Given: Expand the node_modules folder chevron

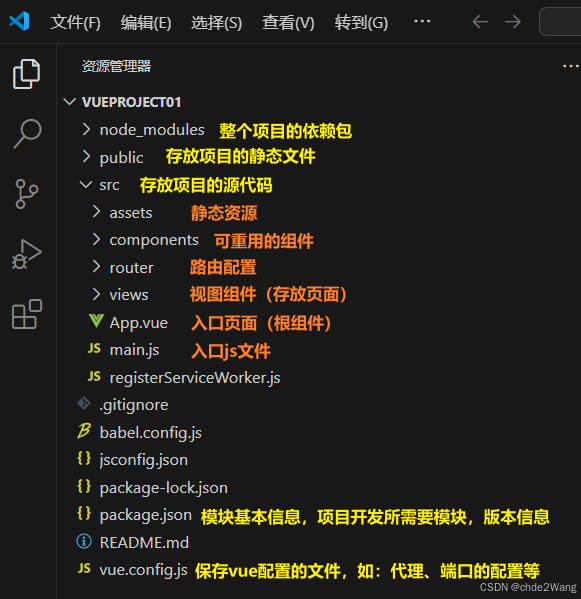Looking at the screenshot, I should point(87,130).
